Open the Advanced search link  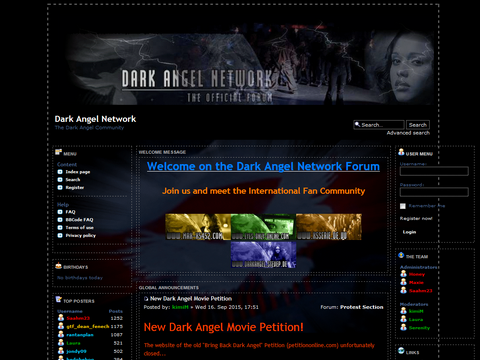408,133
